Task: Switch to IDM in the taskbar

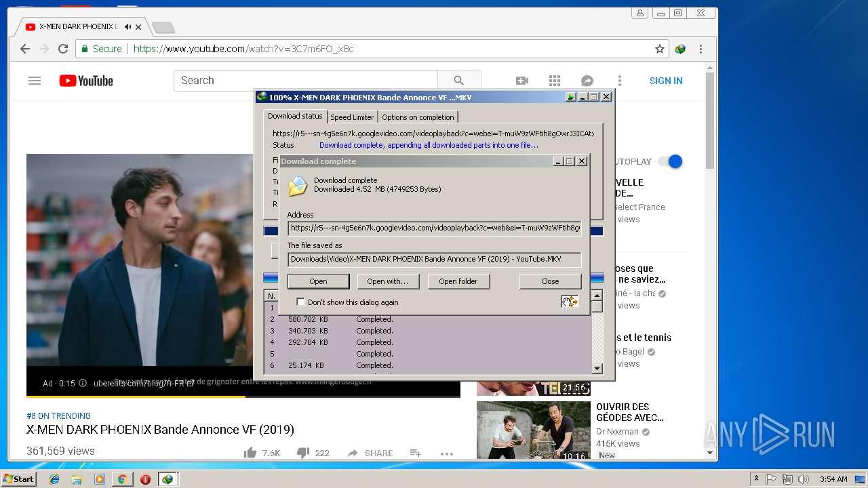Action: (x=167, y=479)
